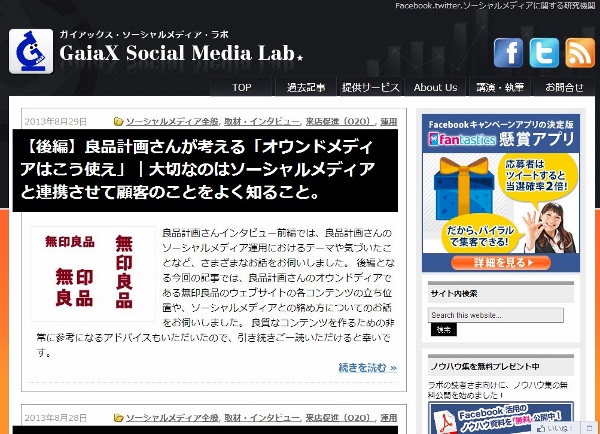Open the fantastics 懸賞アプリ banner ad
Viewport: 600px width, 434px height.
click(x=501, y=193)
